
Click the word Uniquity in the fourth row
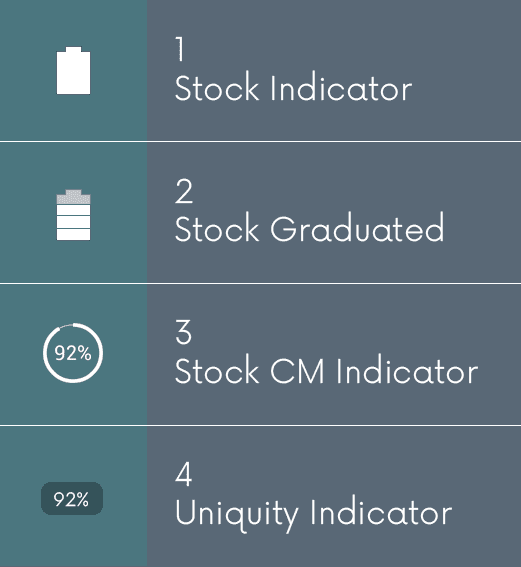(x=237, y=515)
